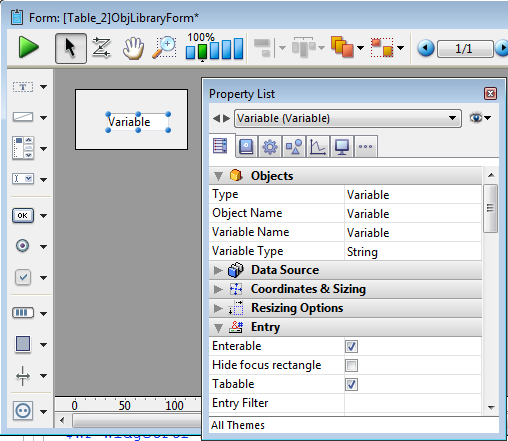This screenshot has height=441, width=508.
Task: Select the arrow selection tool
Action: click(x=71, y=48)
